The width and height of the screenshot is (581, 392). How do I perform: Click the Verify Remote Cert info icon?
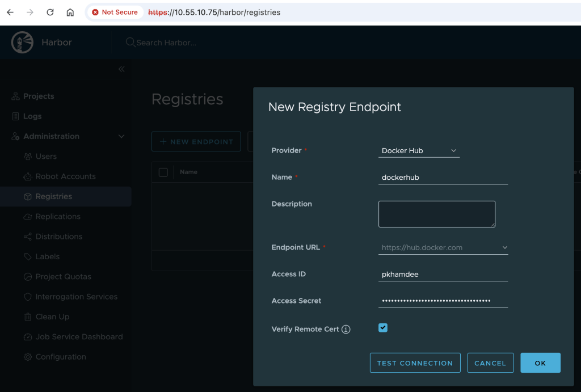(346, 330)
